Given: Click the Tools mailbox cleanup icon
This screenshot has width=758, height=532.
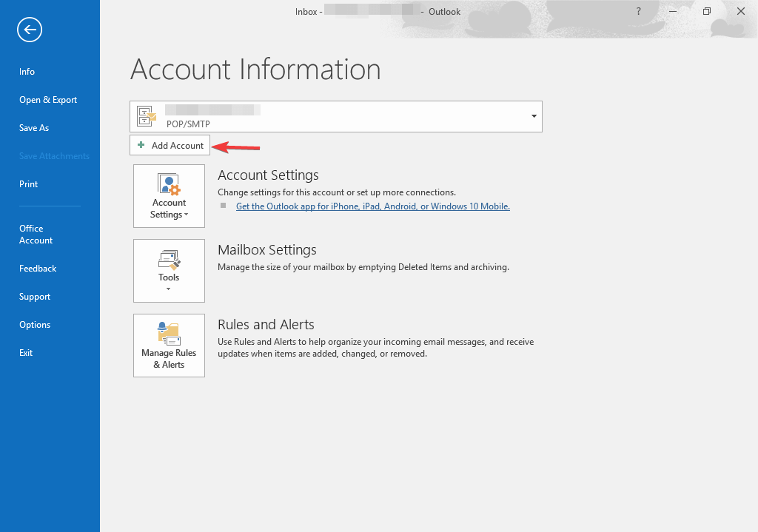Looking at the screenshot, I should tap(169, 260).
